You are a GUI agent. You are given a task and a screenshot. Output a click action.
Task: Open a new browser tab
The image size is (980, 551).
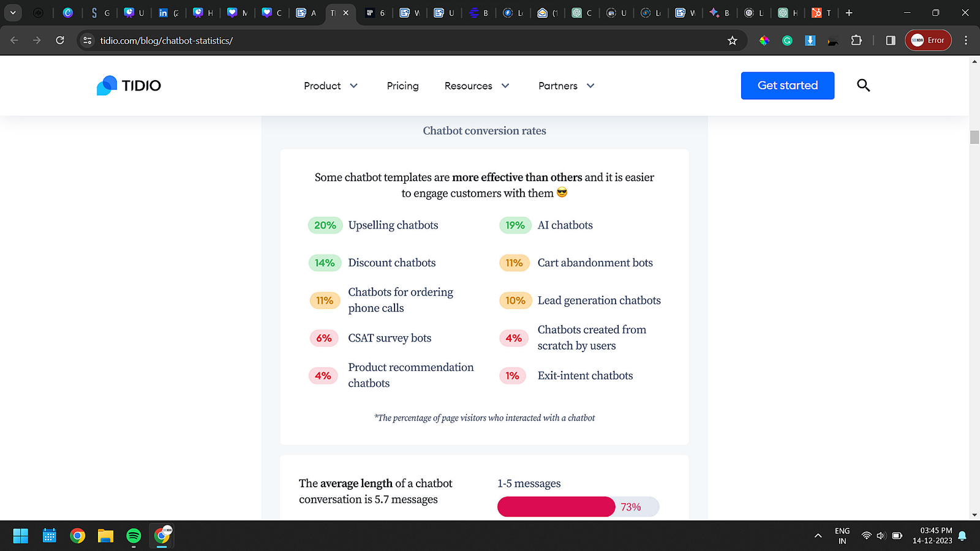point(849,12)
